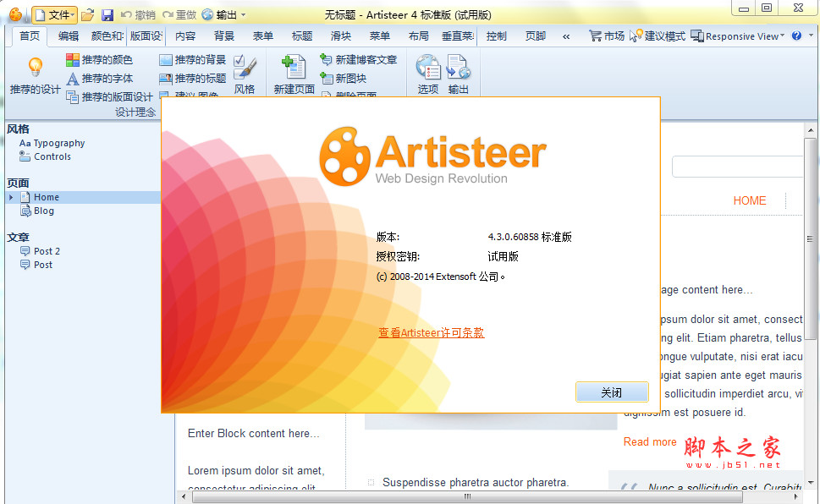Click the horizontal scrollbar at the bottom

pos(491,497)
